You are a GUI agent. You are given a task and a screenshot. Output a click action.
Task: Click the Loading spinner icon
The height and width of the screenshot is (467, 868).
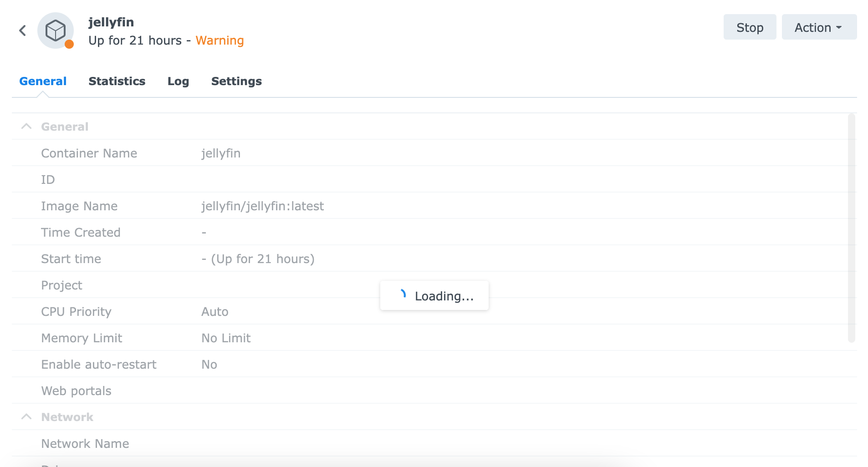coord(403,294)
